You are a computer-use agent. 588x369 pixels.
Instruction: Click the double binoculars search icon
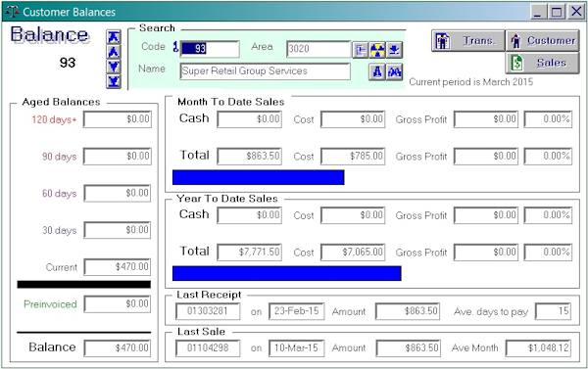coord(395,71)
